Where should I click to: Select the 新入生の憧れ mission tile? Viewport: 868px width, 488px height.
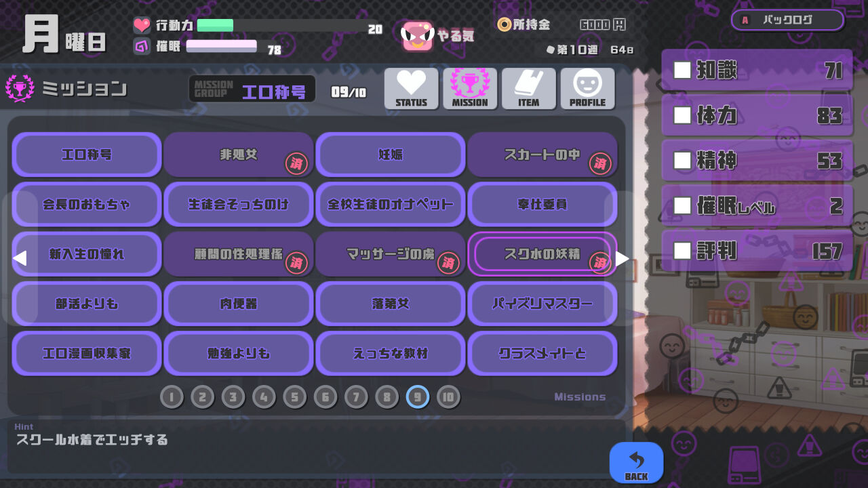pos(87,254)
